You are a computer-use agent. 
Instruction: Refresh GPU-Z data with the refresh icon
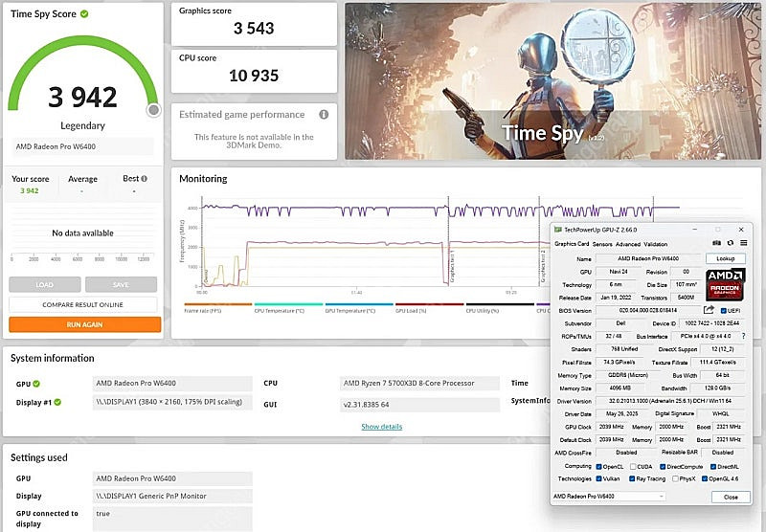tap(730, 243)
